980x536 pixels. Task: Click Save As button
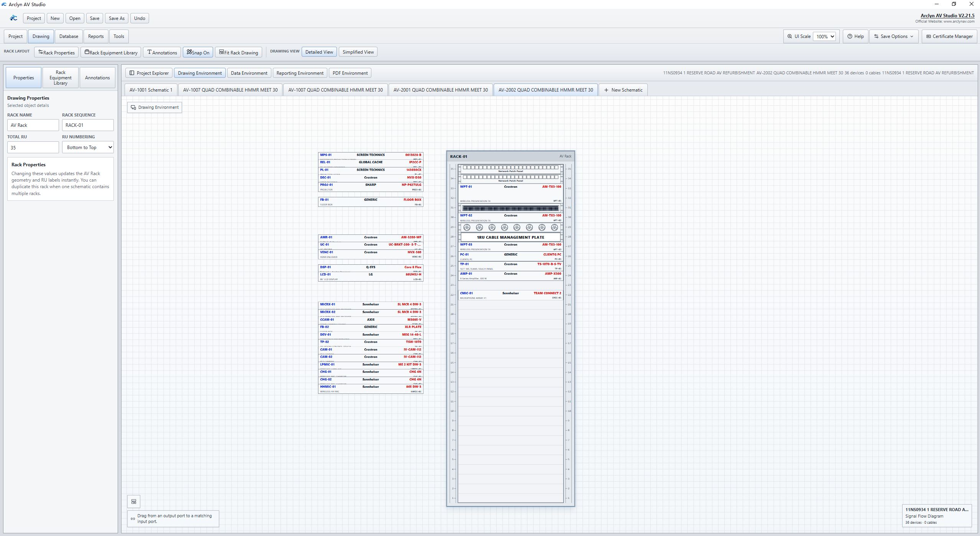[117, 18]
